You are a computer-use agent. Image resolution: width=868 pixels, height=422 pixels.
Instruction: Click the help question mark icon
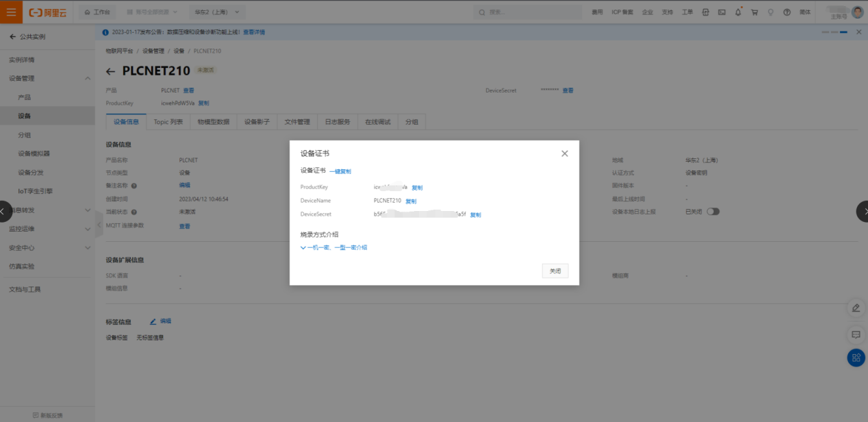tap(787, 12)
